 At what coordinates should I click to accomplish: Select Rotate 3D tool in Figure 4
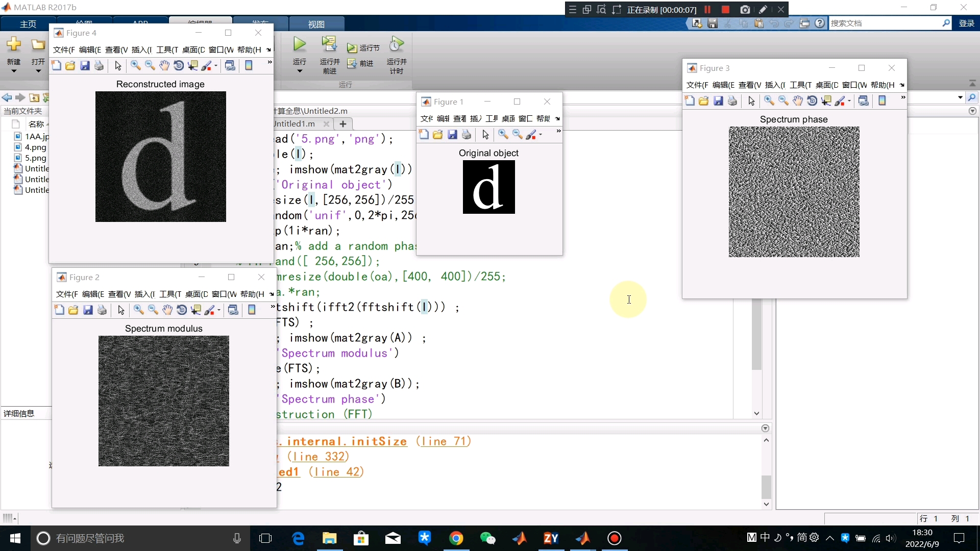[179, 65]
